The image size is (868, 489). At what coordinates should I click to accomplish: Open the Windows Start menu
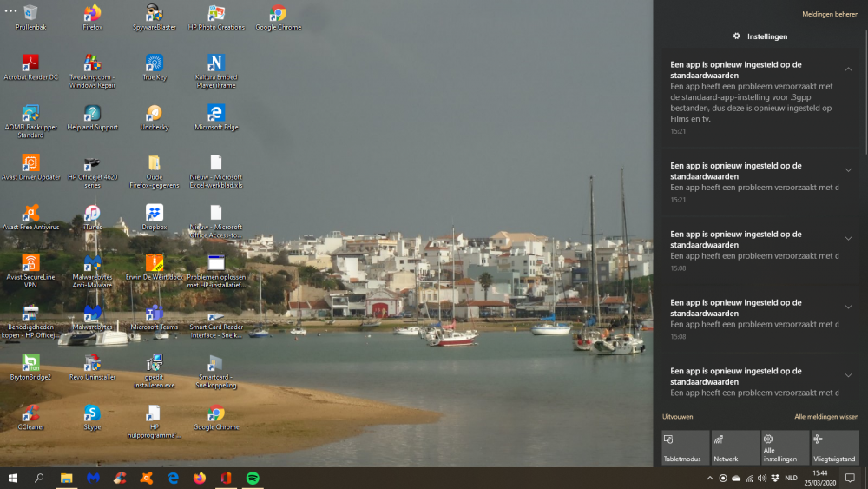13,478
